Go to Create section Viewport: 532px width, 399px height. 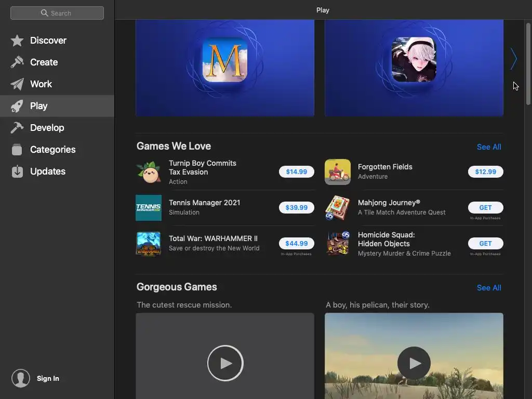[x=57, y=62]
